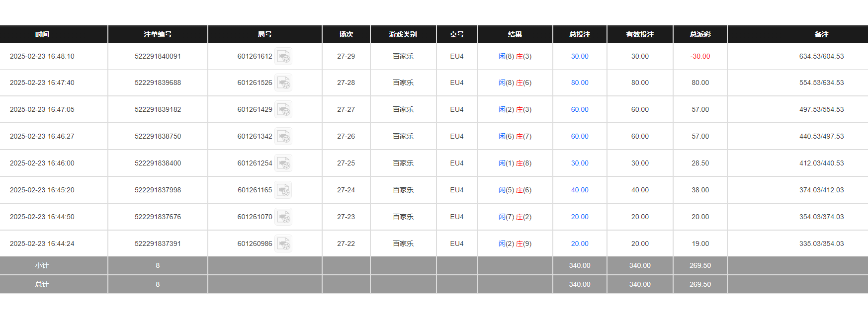
Task: Click replay icon for round 601261165
Action: point(283,190)
